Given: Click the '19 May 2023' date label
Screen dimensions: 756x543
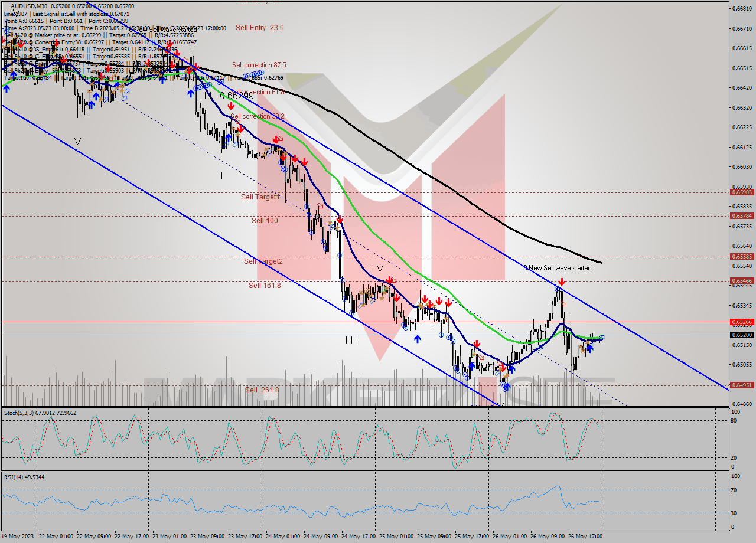Looking at the screenshot, I should pyautogui.click(x=18, y=536).
